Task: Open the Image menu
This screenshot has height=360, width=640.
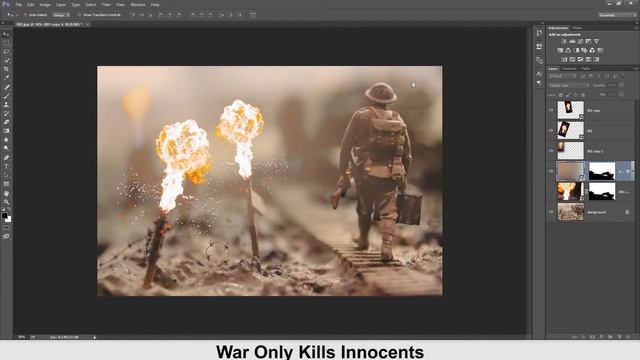Action: click(x=45, y=4)
